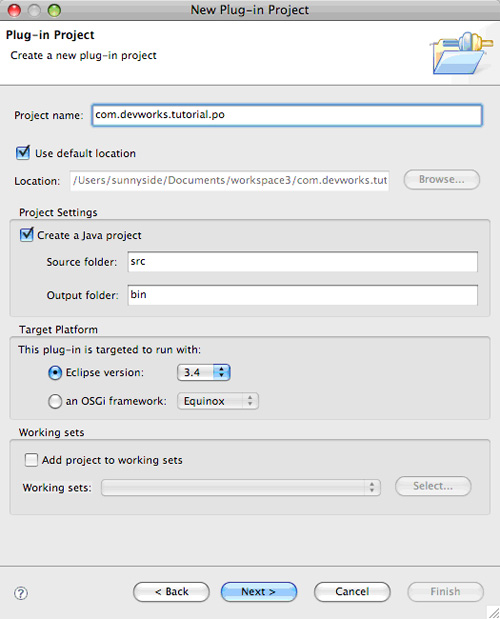Cancel the New Plug-in Project wizard
Image resolution: width=500 pixels, height=619 pixels.
pyautogui.click(x=352, y=592)
